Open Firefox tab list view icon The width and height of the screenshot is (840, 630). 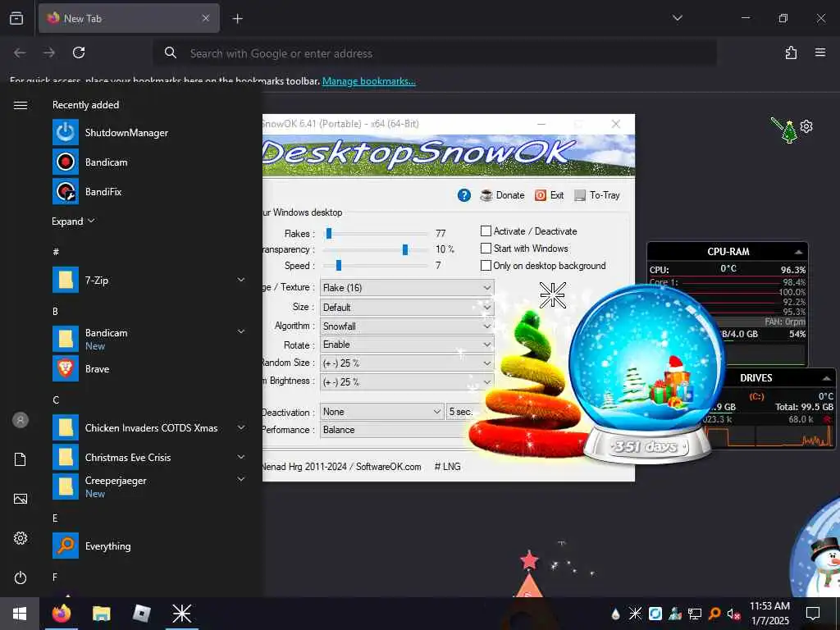(x=16, y=18)
